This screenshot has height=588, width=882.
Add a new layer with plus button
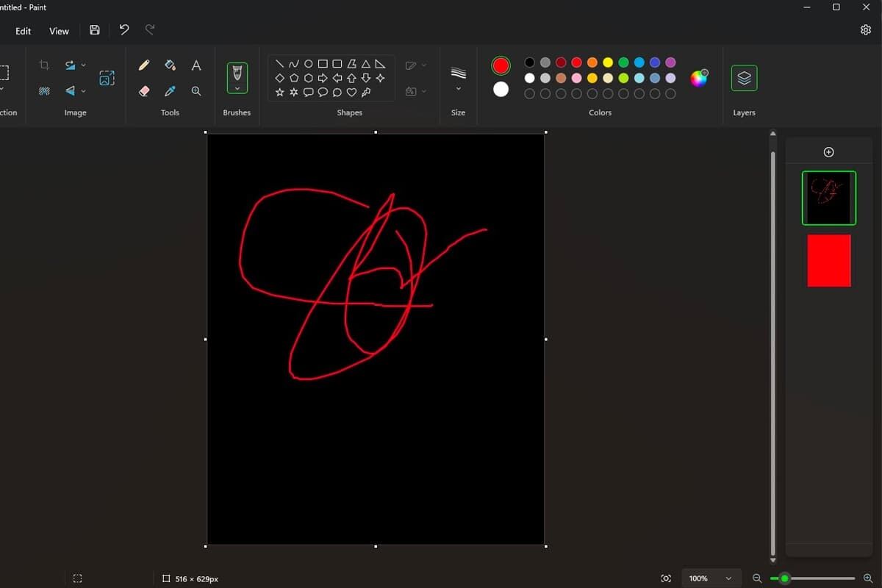(828, 152)
